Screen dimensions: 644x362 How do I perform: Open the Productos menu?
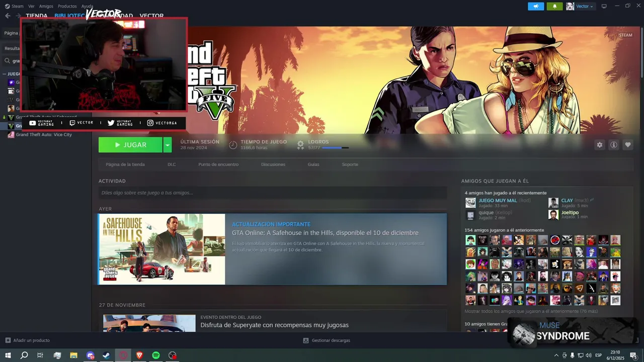coord(67,6)
